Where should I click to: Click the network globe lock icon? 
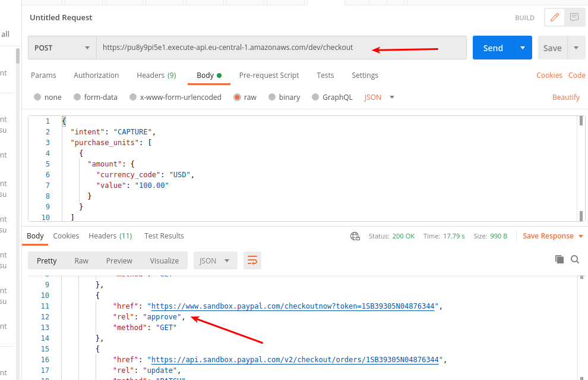[x=355, y=236]
